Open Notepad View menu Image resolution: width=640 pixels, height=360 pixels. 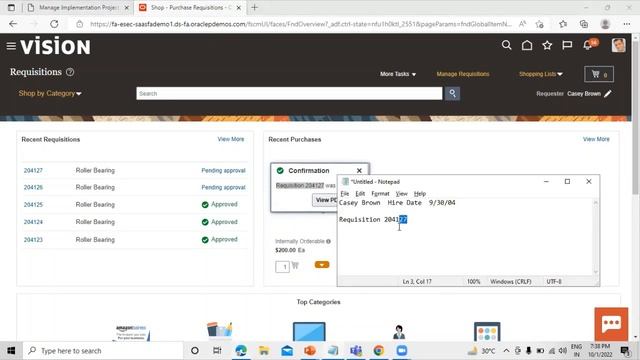[x=402, y=193]
